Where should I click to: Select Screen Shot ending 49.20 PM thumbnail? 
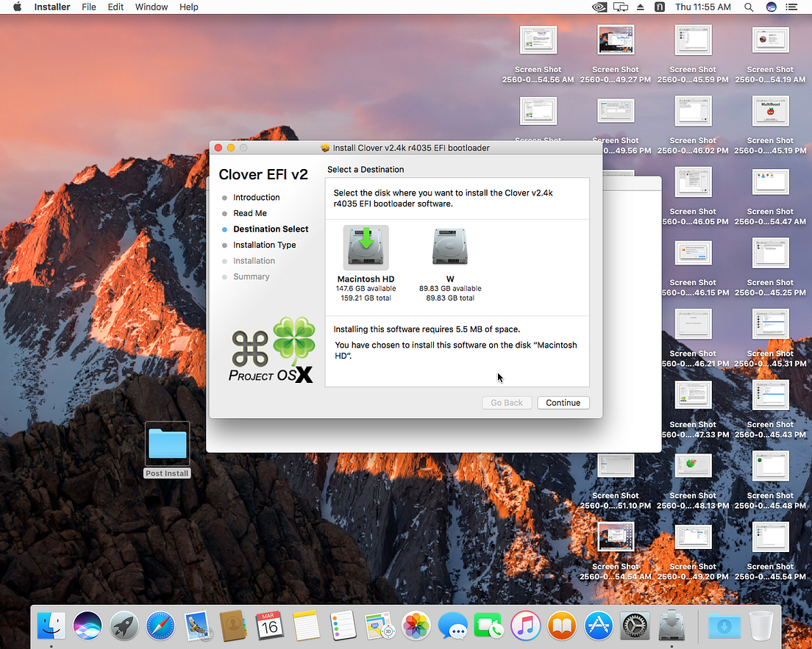693,536
